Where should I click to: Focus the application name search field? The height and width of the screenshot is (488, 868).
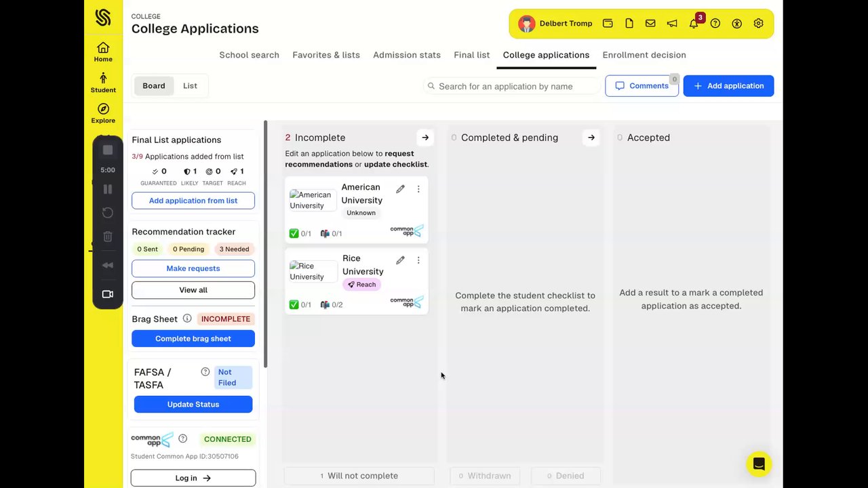click(x=512, y=86)
